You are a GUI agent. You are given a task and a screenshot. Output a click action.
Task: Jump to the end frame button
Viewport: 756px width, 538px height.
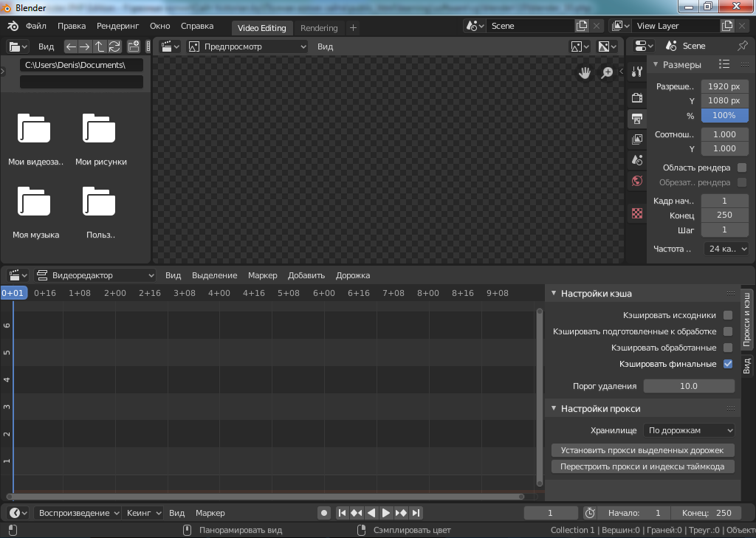[416, 513]
